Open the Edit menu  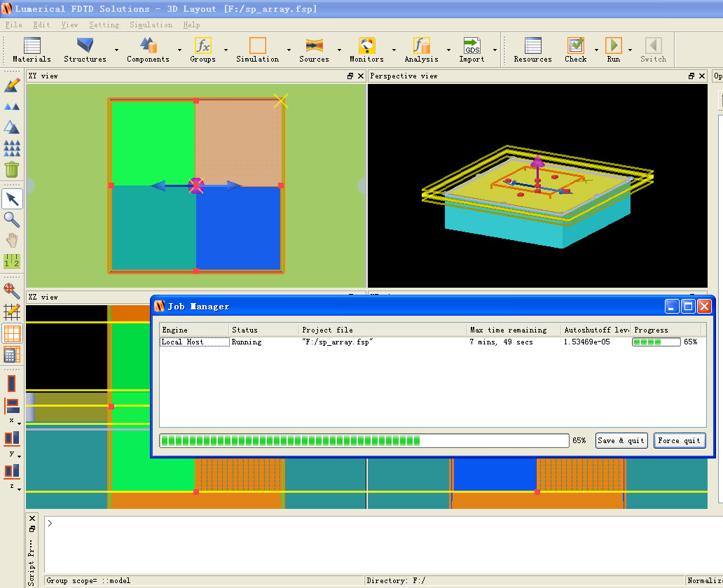point(41,25)
